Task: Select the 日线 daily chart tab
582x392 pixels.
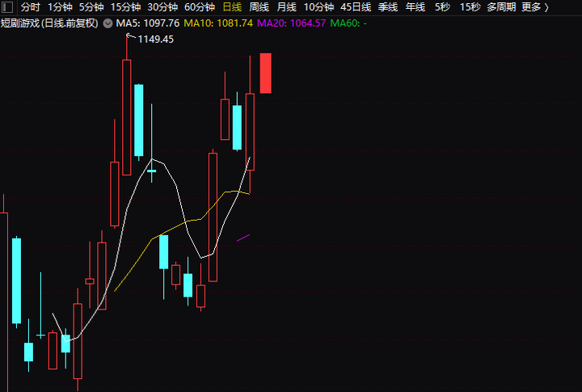Action: point(232,6)
